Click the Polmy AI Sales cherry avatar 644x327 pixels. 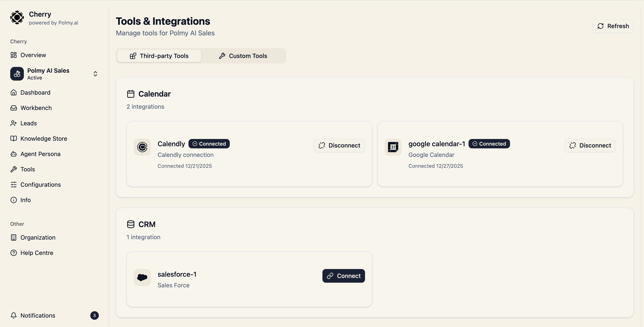(17, 74)
